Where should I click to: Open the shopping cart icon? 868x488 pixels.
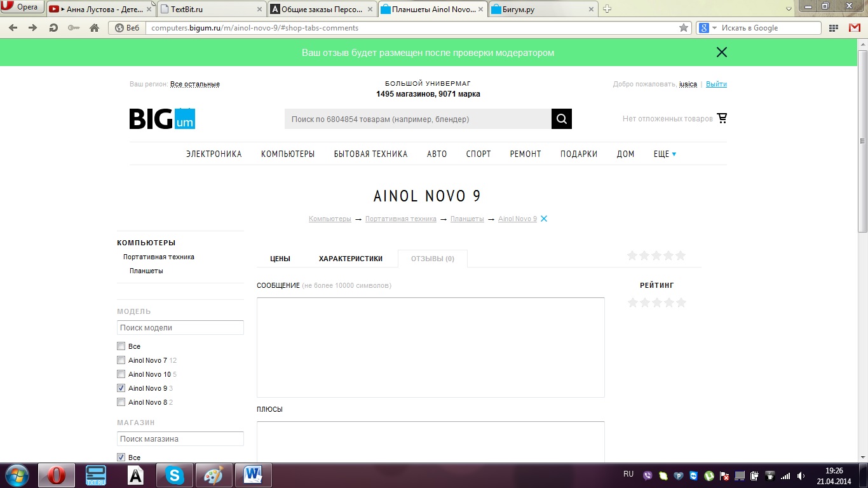pyautogui.click(x=722, y=118)
